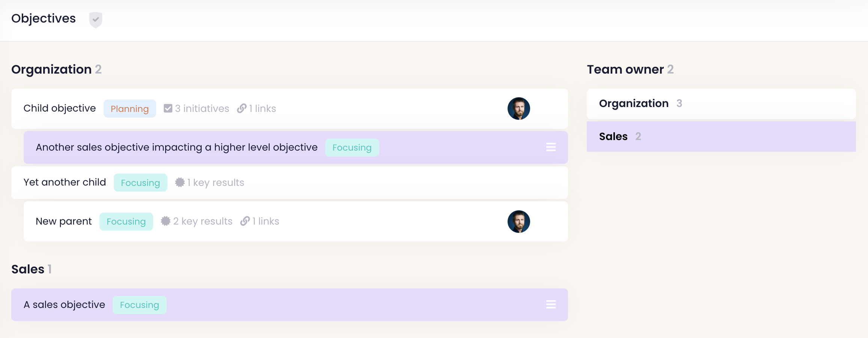
Task: Click key results badge icon on New parent
Action: pos(166,221)
